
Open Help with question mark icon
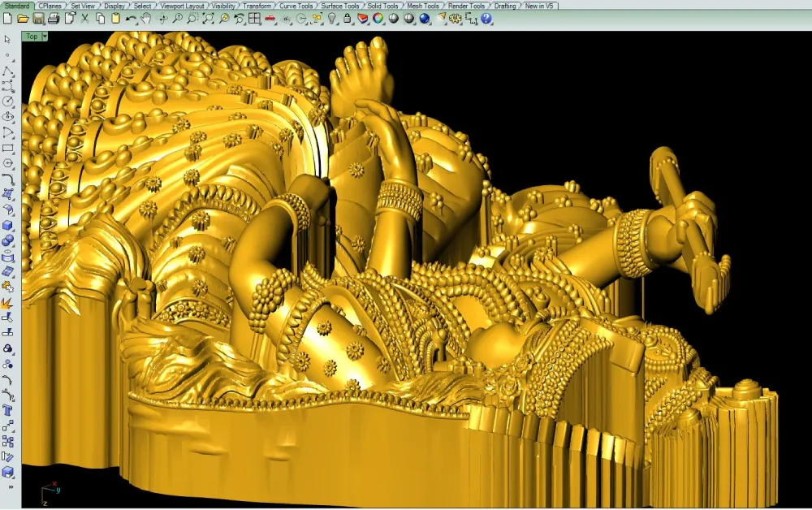click(x=486, y=19)
